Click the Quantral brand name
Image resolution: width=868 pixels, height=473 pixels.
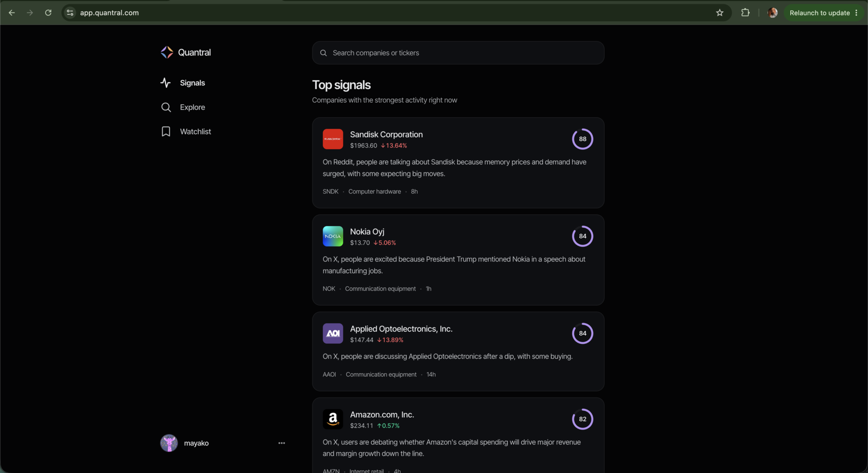pos(194,52)
